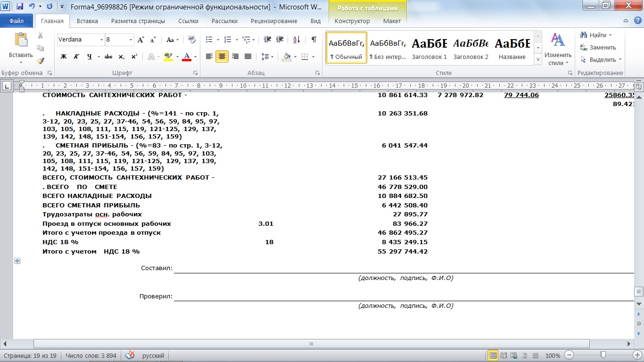
Task: Redo the last action
Action: click(x=50, y=7)
